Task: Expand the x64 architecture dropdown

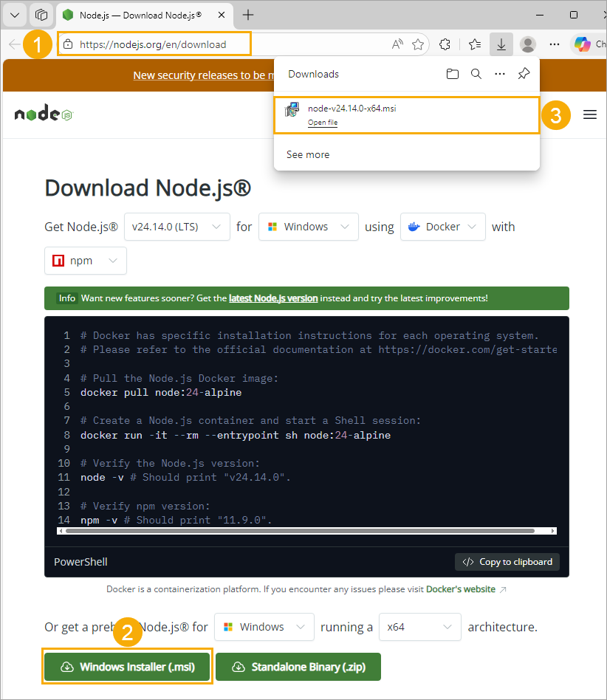Action: (419, 627)
